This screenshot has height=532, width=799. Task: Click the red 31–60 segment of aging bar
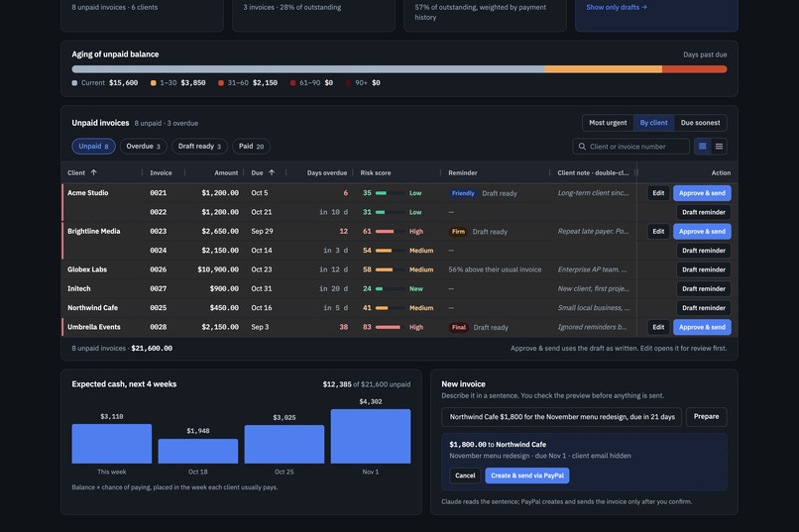tap(695, 69)
